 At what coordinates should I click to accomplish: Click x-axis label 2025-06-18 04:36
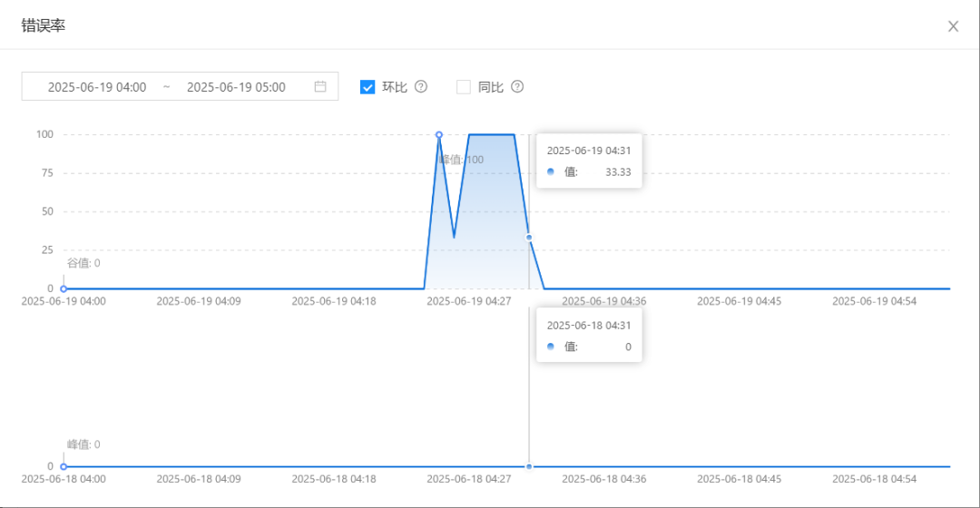click(x=603, y=479)
